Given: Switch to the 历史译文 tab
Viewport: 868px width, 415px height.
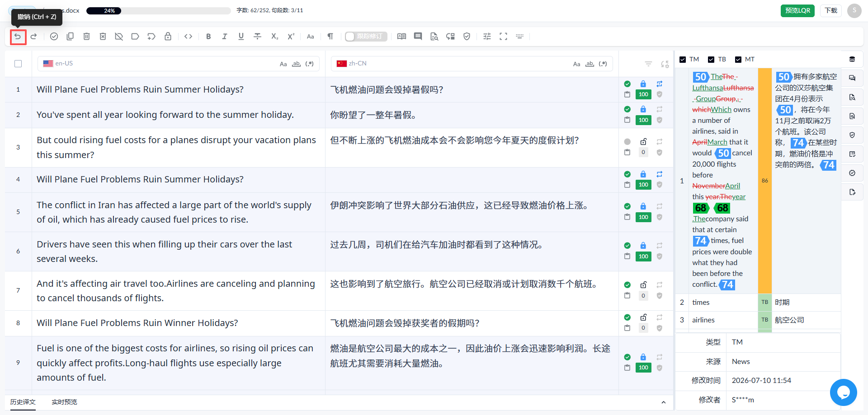Looking at the screenshot, I should (x=23, y=402).
